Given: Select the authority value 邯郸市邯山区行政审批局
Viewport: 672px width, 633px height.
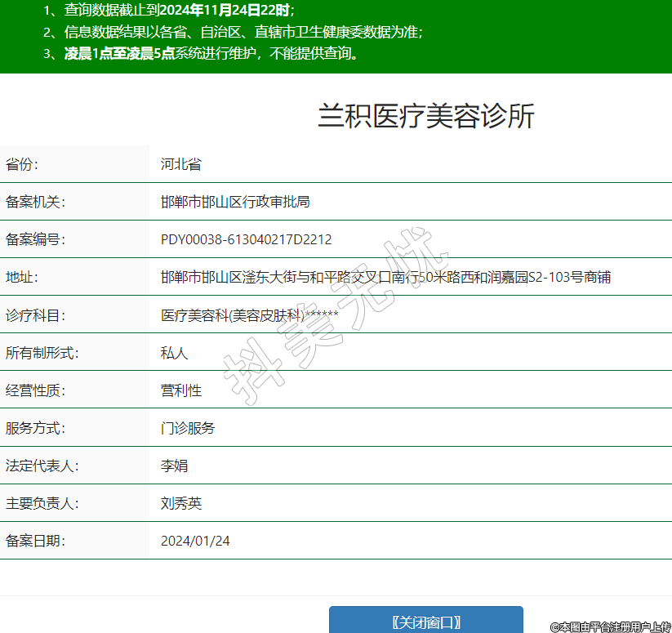Looking at the screenshot, I should point(235,202).
